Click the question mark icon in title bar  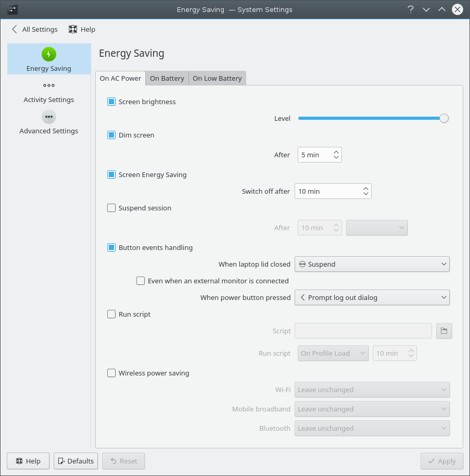[411, 9]
